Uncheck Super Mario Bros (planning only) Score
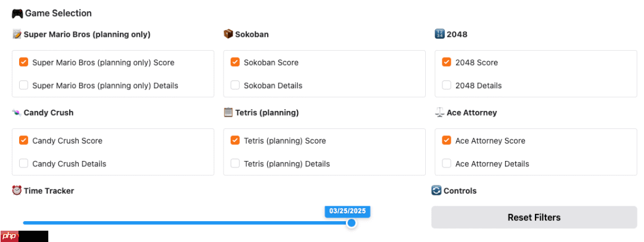The height and width of the screenshot is (242, 644). 23,63
